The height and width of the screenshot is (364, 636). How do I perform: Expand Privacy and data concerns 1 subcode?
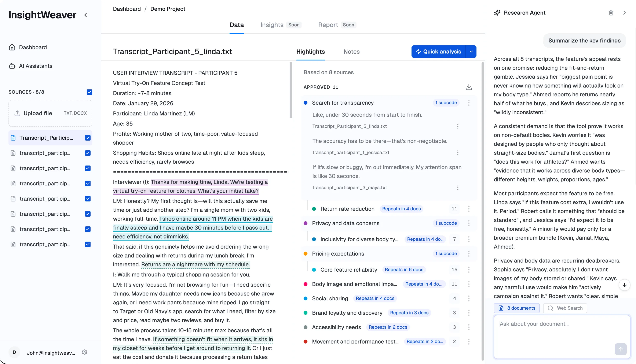446,223
